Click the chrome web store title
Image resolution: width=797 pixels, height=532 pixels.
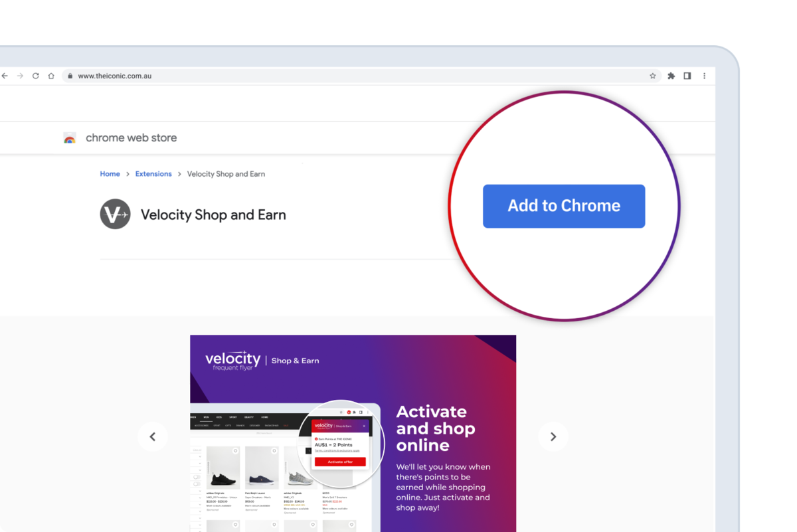[132, 138]
